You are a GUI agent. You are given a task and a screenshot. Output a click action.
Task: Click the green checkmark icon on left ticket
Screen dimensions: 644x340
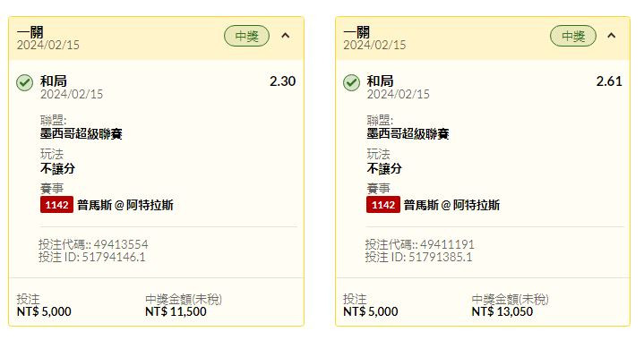point(25,82)
